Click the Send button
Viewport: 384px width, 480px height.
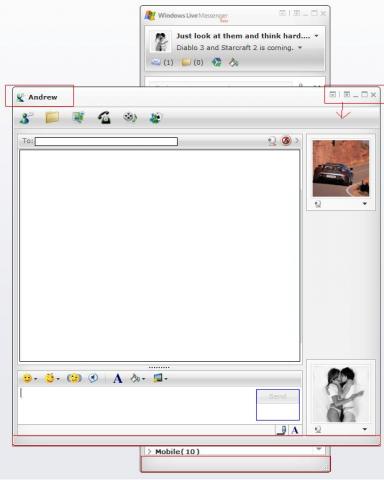click(278, 397)
